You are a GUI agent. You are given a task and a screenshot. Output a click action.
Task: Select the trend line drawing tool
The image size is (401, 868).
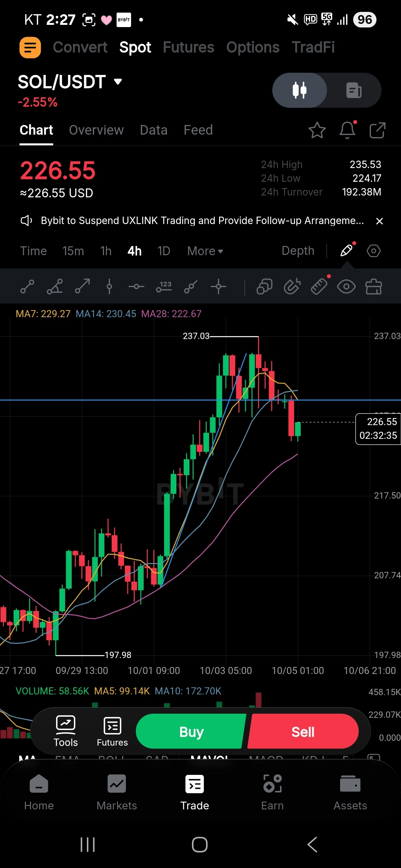27,287
